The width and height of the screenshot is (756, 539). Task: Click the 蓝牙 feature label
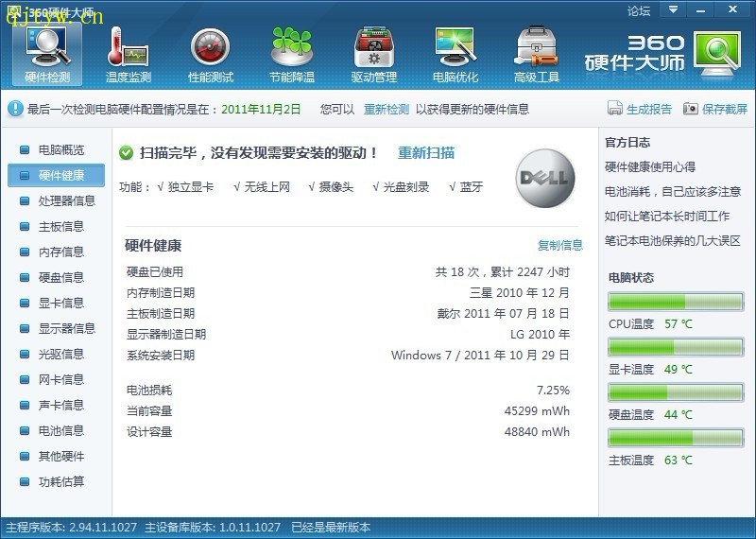tap(471, 186)
